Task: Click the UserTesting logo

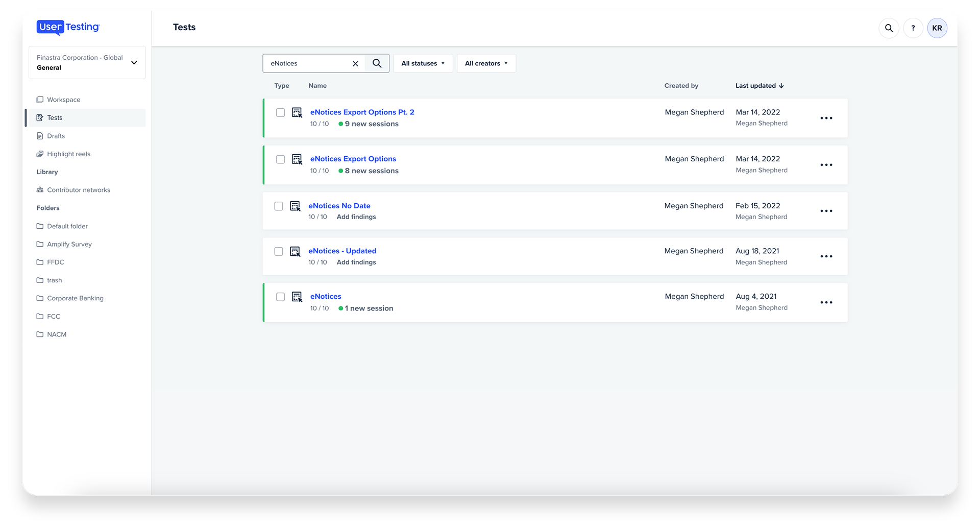Action: pos(68,28)
